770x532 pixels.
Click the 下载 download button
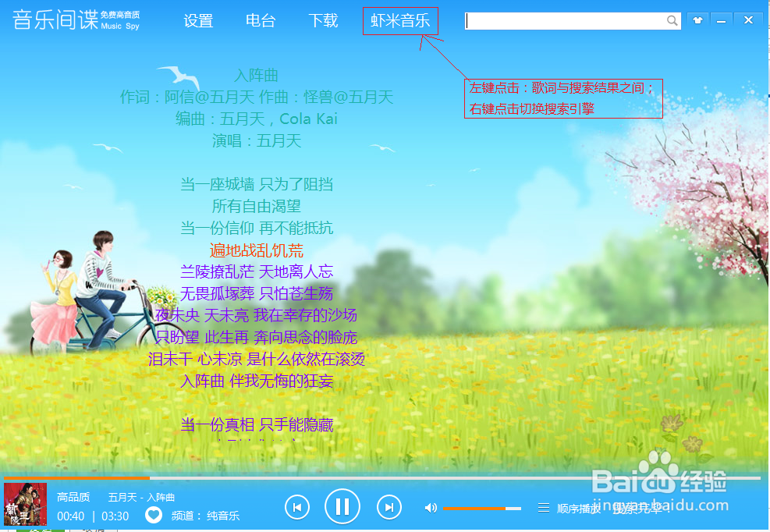coord(323,21)
